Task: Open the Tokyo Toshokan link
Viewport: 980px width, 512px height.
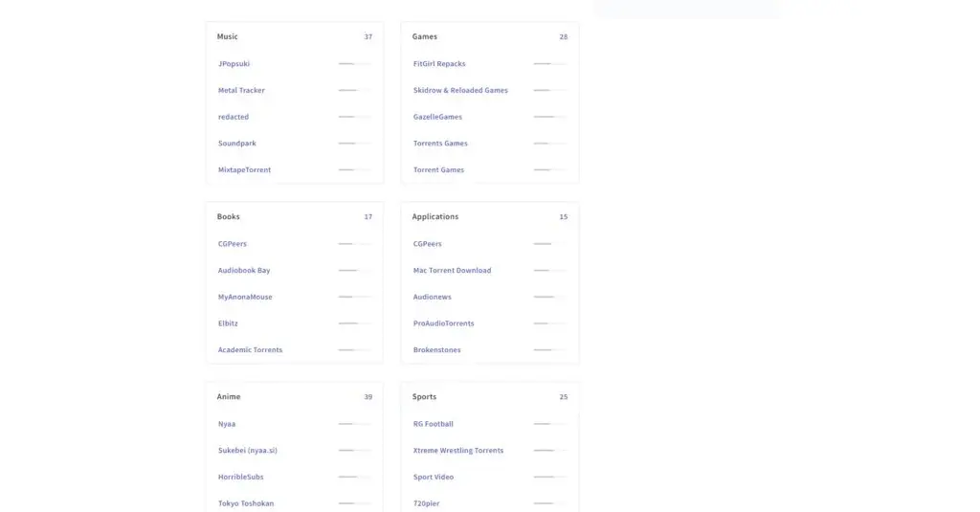Action: (246, 503)
